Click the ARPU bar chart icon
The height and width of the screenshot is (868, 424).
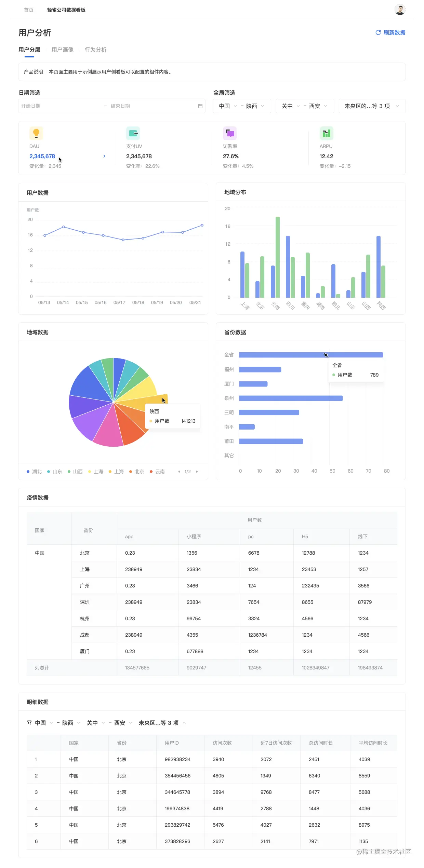pos(327,133)
